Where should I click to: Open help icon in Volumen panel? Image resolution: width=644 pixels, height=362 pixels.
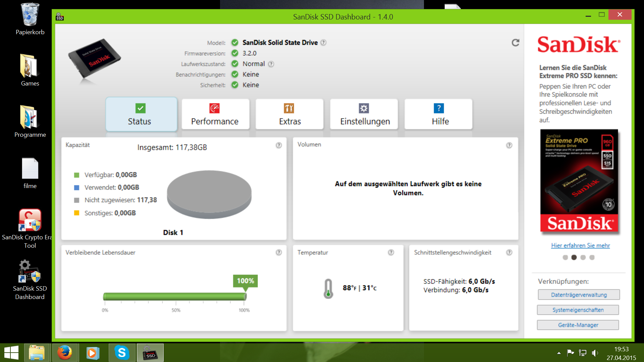click(509, 145)
